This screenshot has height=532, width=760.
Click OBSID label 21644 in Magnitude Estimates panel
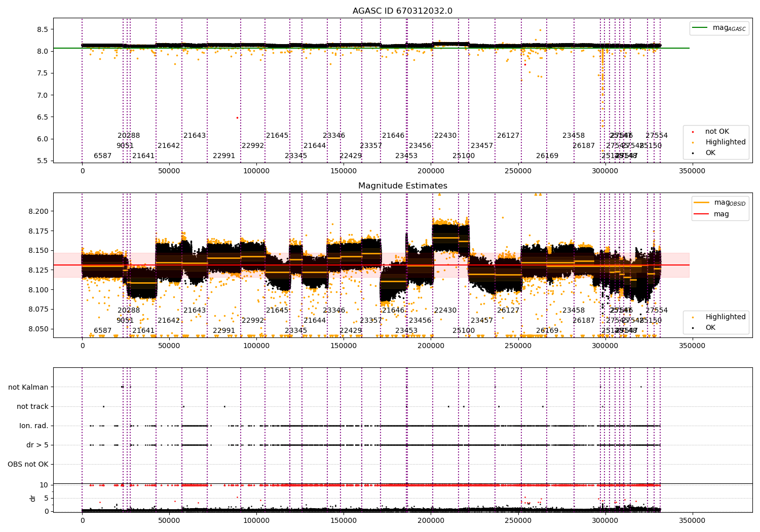click(x=315, y=321)
